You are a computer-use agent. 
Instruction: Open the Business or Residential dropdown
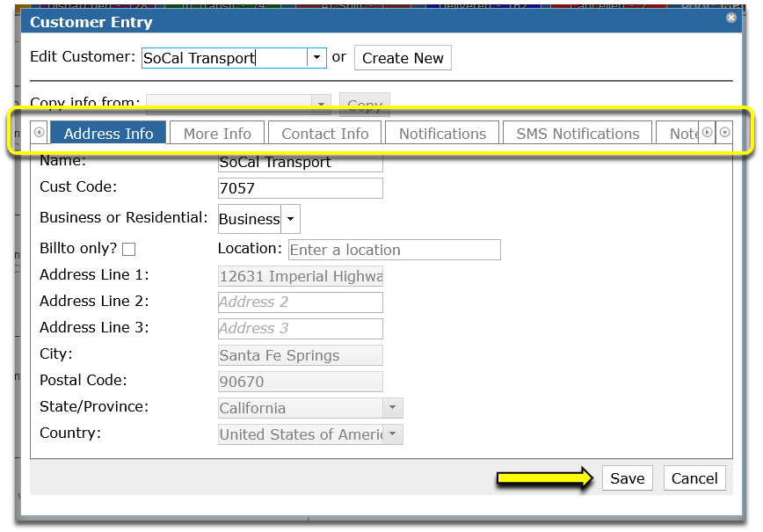click(290, 219)
